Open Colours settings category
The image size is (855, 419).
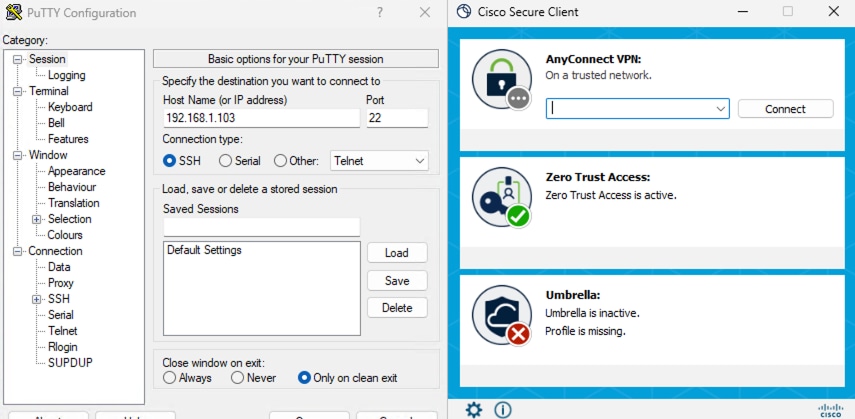pyautogui.click(x=65, y=235)
